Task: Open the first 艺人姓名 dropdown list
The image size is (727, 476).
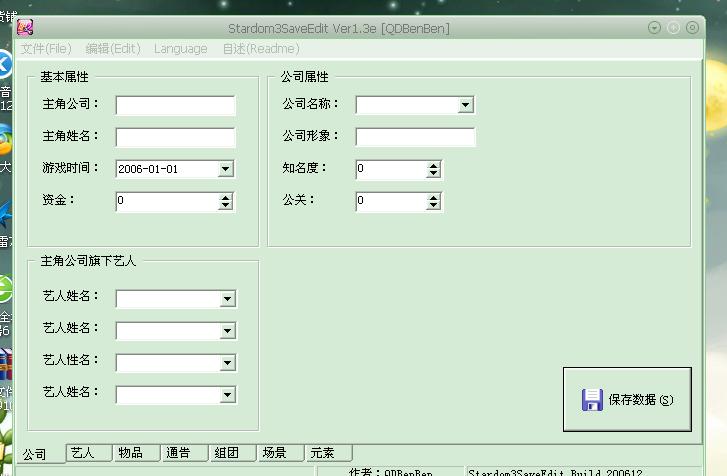Action: tap(227, 299)
